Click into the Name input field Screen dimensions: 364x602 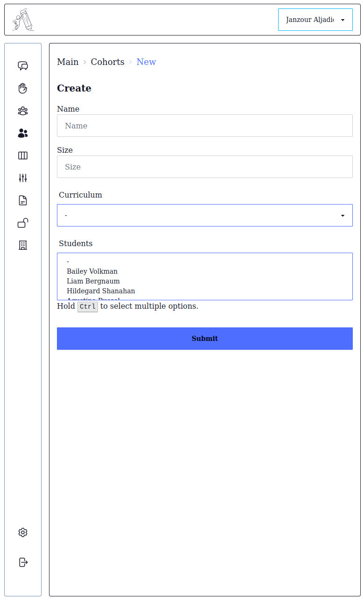pos(204,126)
